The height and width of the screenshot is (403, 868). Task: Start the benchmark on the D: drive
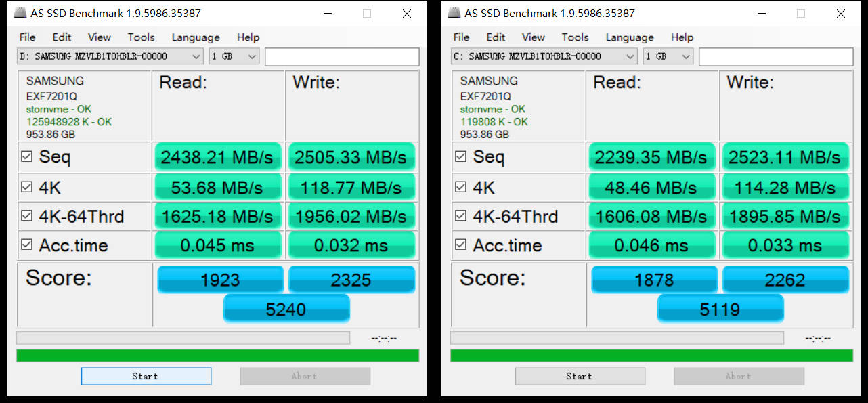146,376
